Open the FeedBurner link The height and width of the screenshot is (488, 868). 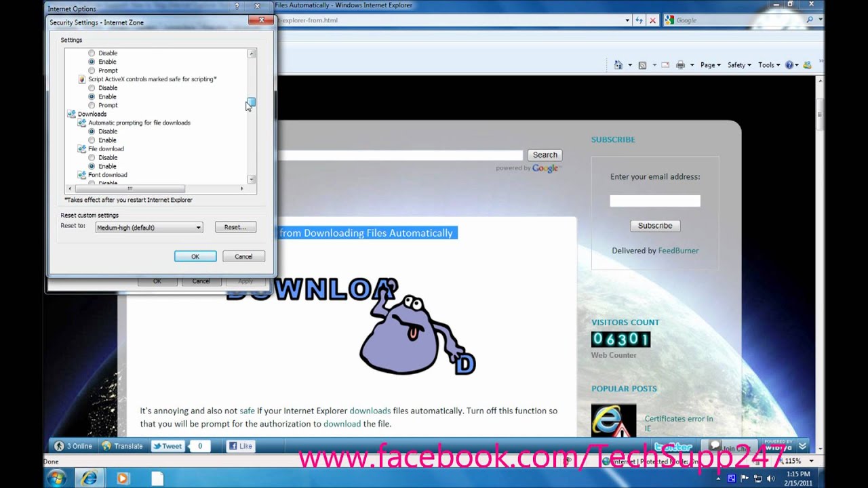point(678,251)
